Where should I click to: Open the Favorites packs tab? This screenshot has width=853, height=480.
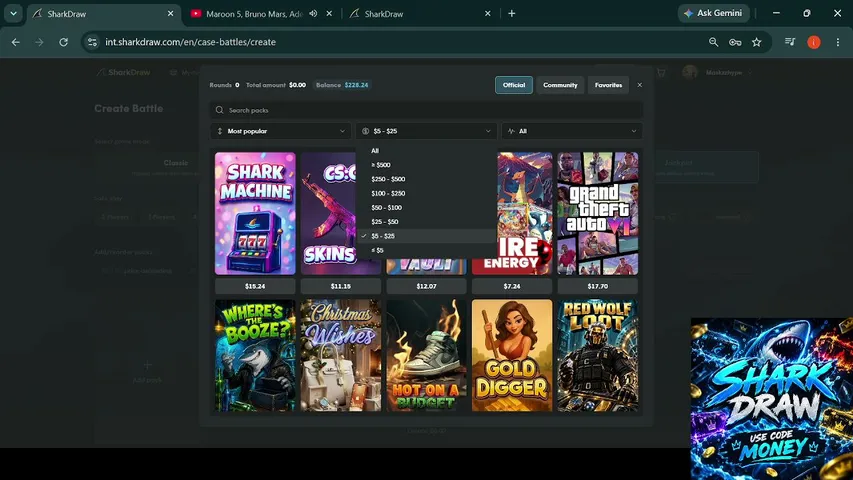click(x=608, y=85)
